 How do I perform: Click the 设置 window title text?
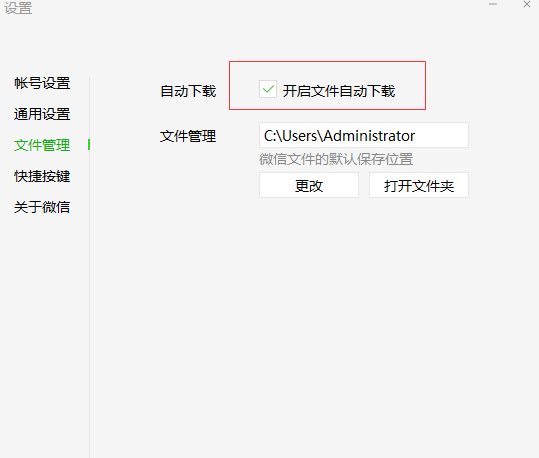point(18,8)
